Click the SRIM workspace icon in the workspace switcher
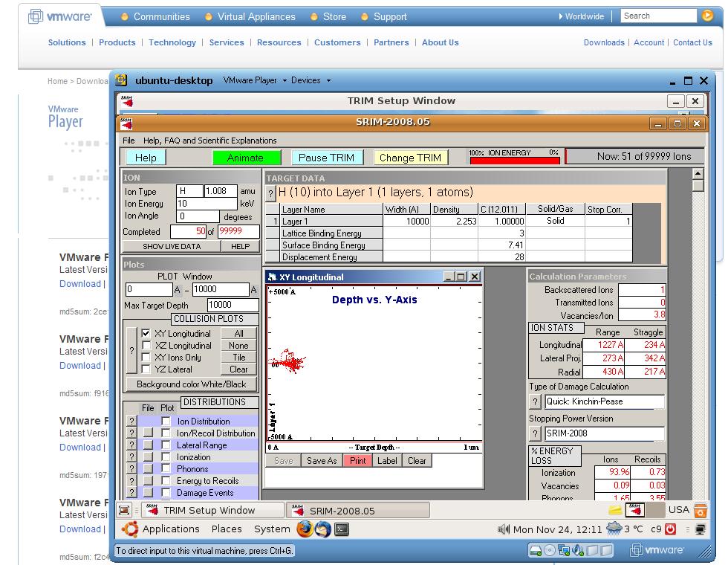 634,510
